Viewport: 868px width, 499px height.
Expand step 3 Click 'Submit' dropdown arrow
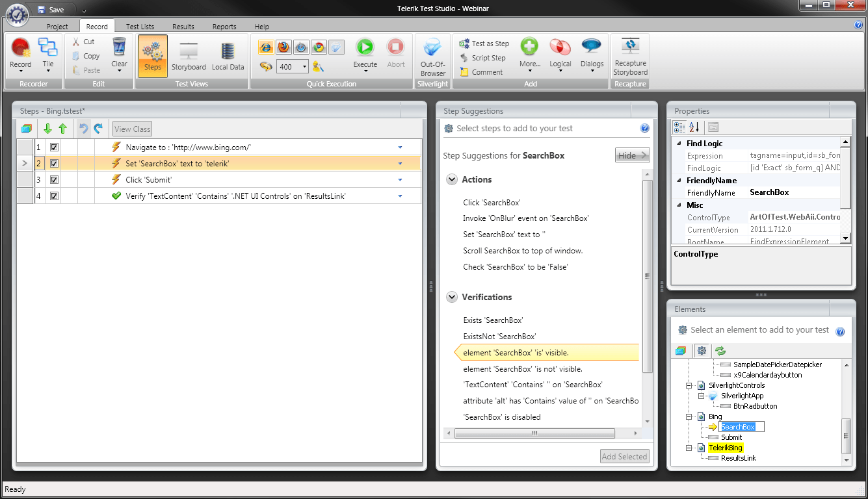pyautogui.click(x=400, y=180)
